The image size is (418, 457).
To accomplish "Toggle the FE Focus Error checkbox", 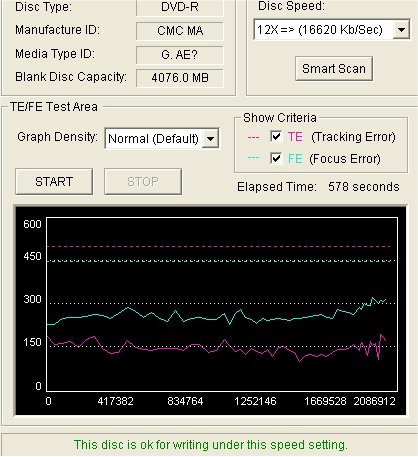I will click(276, 158).
